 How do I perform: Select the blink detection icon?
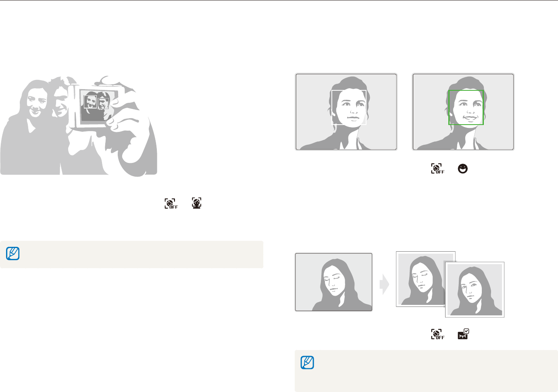463,334
